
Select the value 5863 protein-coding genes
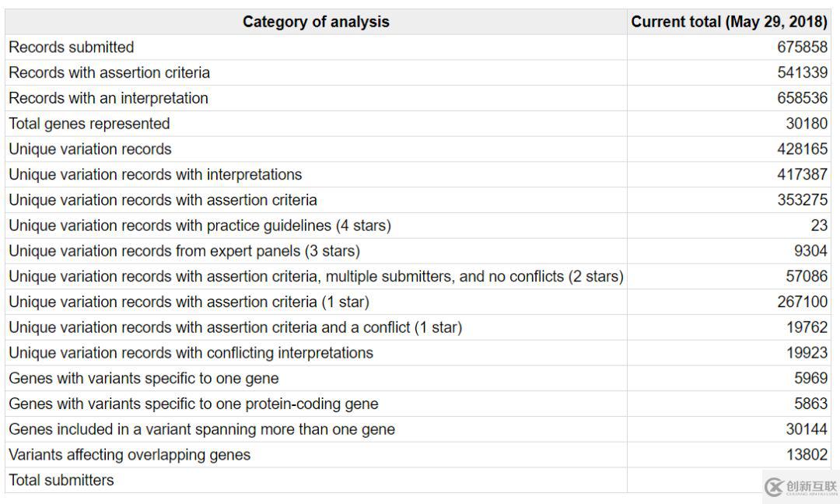click(x=810, y=404)
